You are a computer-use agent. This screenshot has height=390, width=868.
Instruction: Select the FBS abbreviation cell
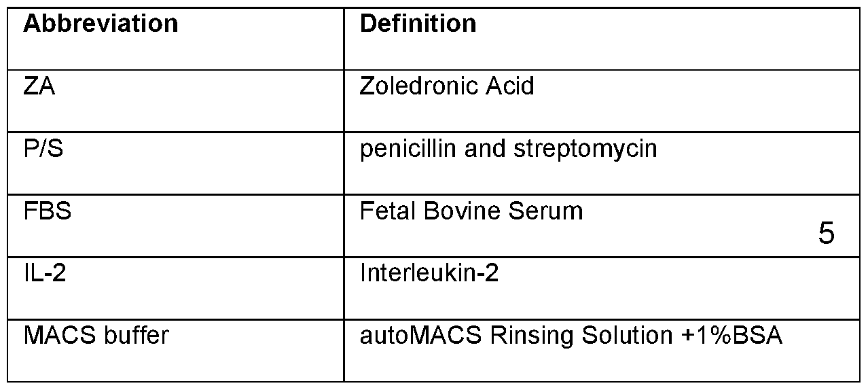point(48,211)
